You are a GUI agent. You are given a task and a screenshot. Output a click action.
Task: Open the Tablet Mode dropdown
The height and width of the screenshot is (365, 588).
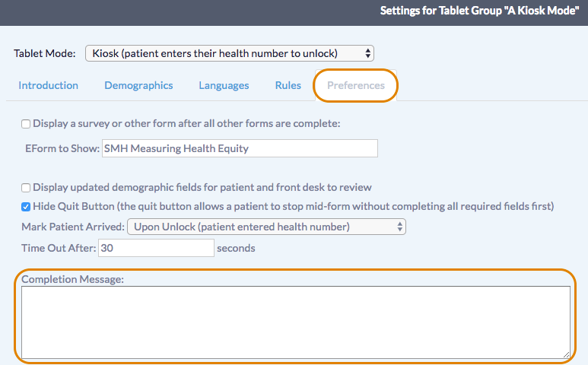[230, 53]
